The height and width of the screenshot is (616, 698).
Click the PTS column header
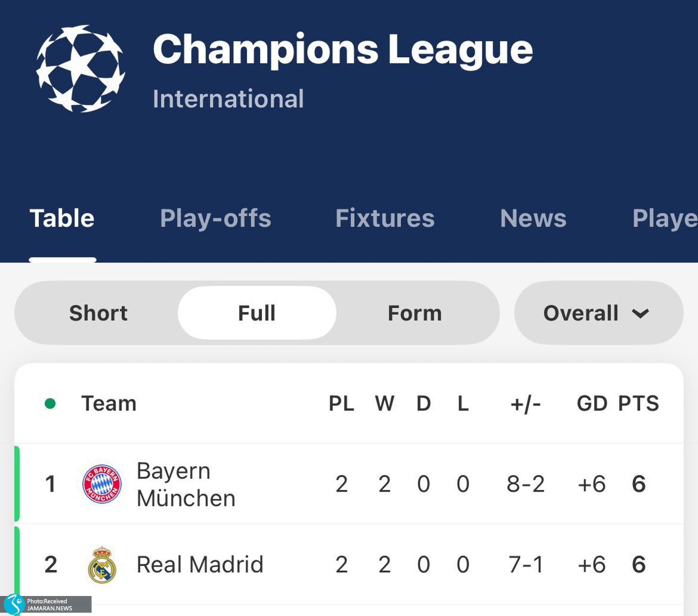tap(638, 403)
